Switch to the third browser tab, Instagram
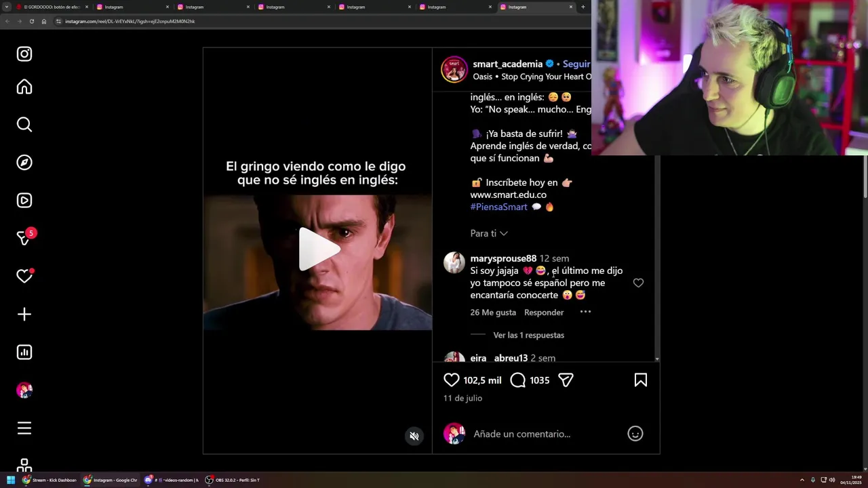Viewport: 868px width, 488px height. tap(213, 7)
